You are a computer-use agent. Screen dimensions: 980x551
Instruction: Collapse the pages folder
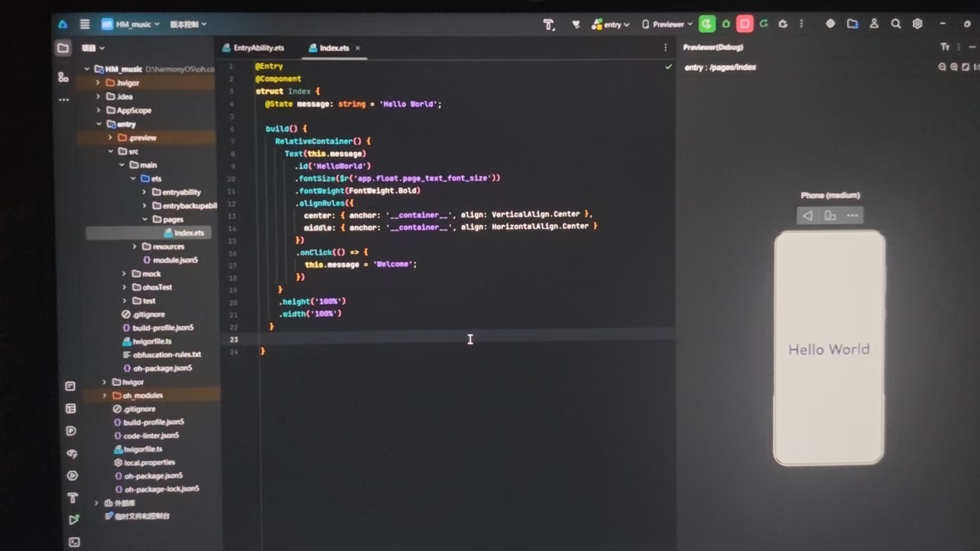coord(145,219)
